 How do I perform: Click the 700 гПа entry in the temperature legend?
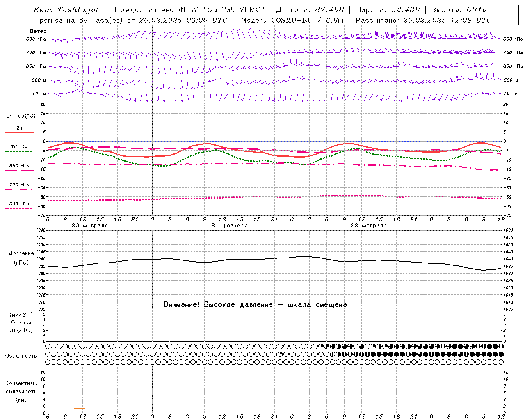19,185
